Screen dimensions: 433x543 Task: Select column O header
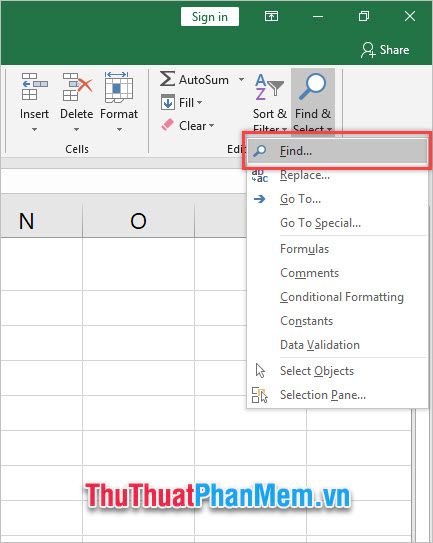point(138,221)
